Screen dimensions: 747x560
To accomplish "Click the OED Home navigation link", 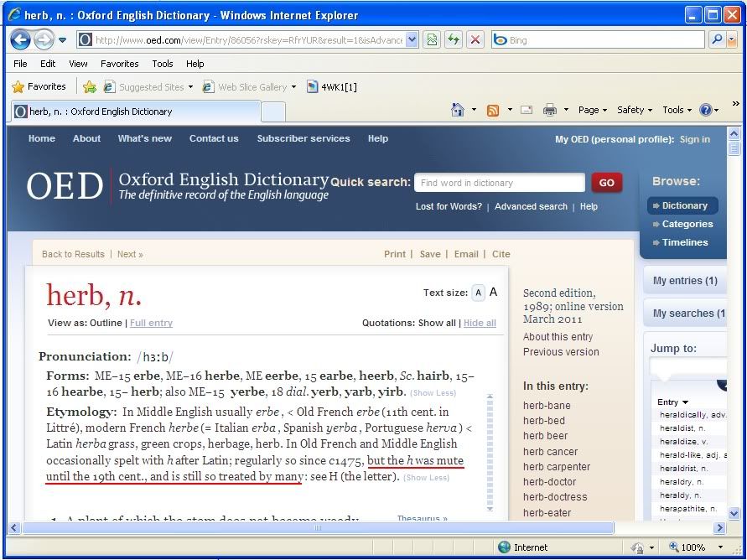I will point(41,138).
